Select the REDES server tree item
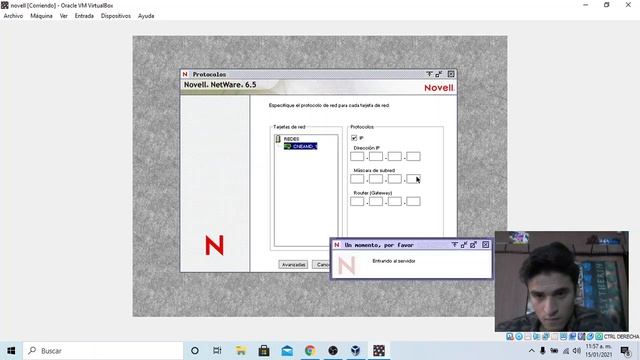Viewport: 640px width, 360px height. tap(291, 139)
